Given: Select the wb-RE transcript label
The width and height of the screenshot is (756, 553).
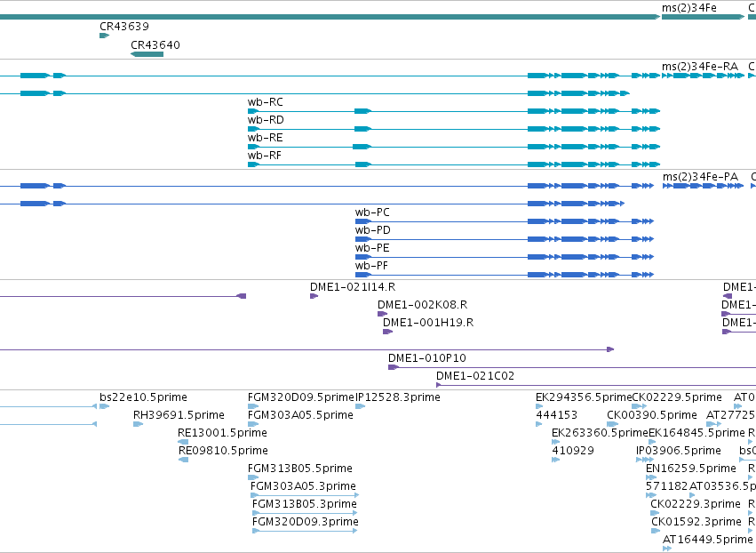Looking at the screenshot, I should (x=266, y=138).
